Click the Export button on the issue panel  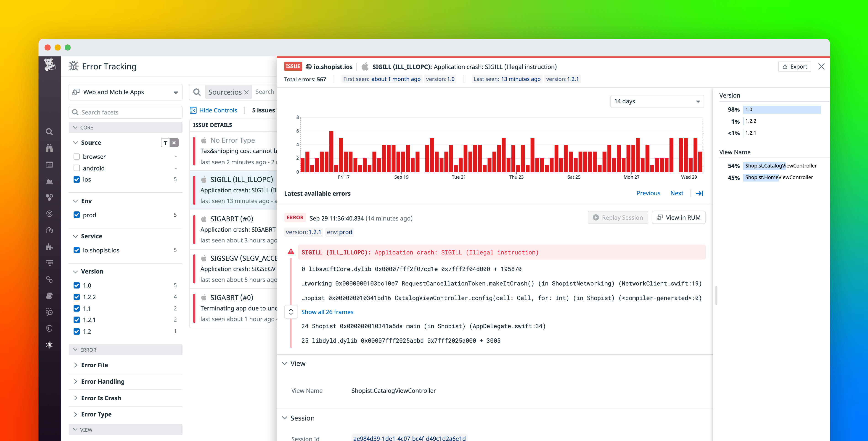[x=794, y=66]
